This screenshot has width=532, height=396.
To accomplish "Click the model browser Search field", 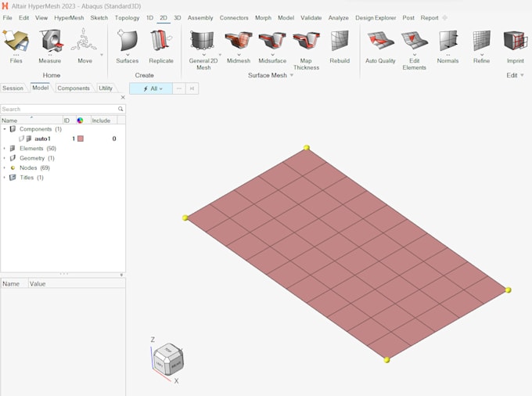I will tap(59, 109).
